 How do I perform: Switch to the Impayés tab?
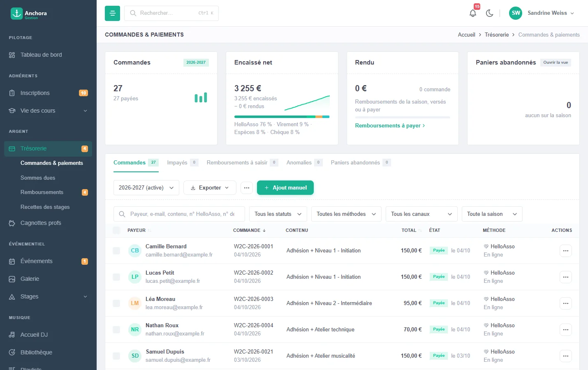[x=183, y=162]
